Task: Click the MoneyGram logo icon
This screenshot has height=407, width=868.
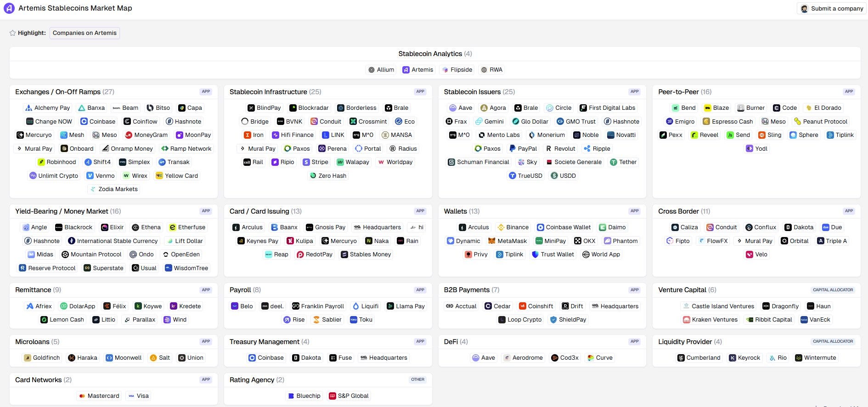Action: tap(129, 135)
